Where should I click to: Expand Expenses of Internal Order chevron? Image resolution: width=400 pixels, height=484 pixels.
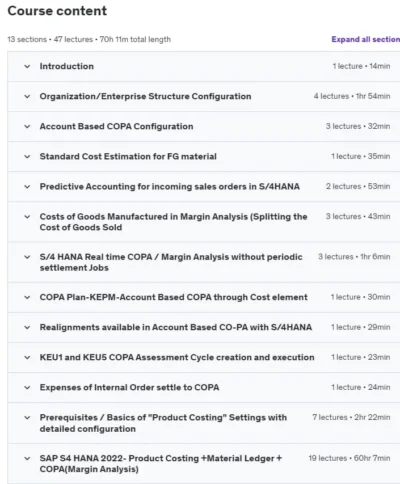pos(27,388)
